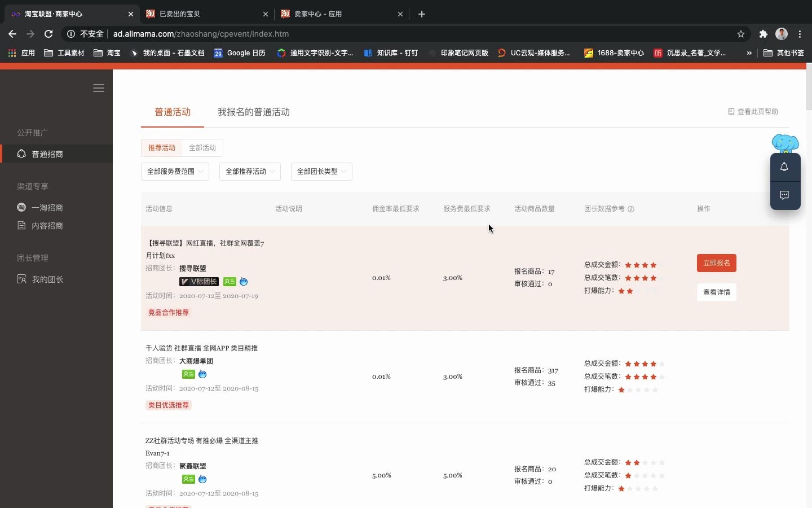Click 大商爆单团 organizer name

(x=196, y=361)
